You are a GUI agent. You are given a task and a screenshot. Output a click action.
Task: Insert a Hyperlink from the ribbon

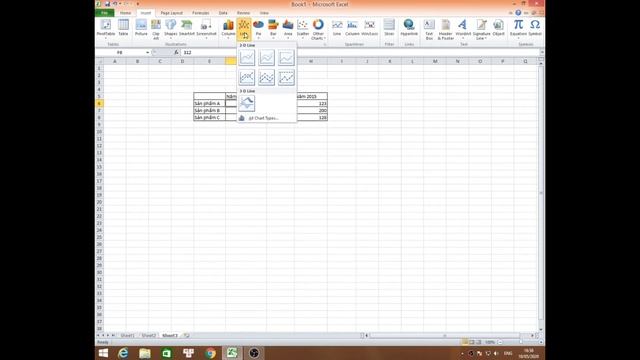click(409, 29)
